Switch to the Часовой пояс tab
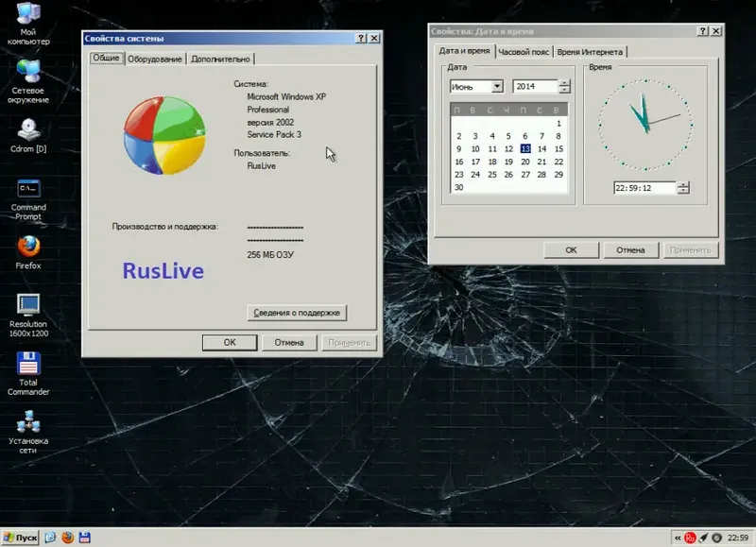The height and width of the screenshot is (547, 756). [x=524, y=52]
